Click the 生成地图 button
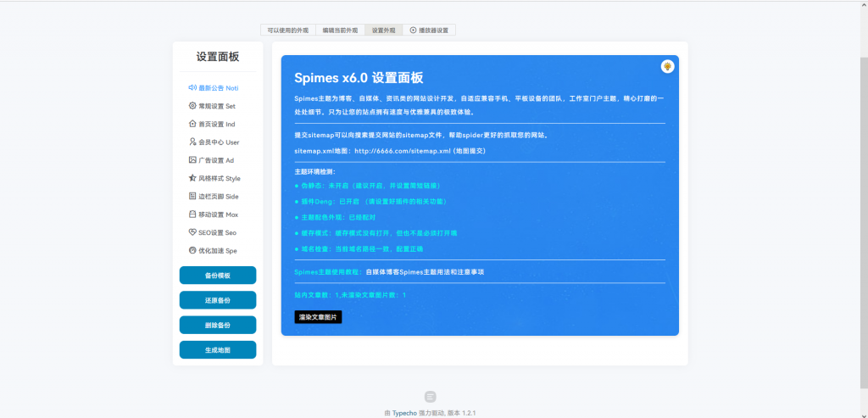Image resolution: width=868 pixels, height=418 pixels. click(218, 350)
